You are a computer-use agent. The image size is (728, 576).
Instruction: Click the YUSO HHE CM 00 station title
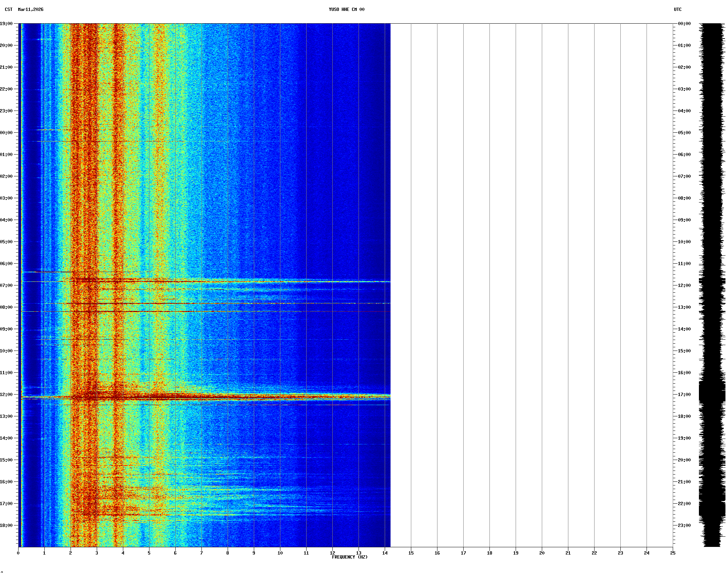(346, 9)
